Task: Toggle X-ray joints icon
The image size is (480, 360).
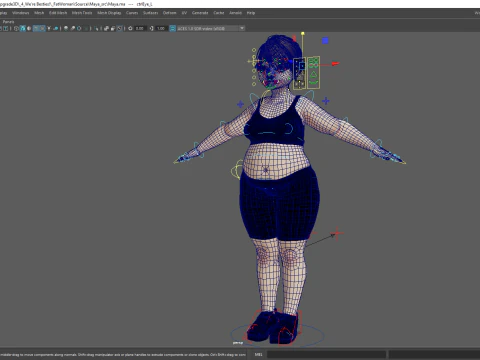Action: coord(120,28)
